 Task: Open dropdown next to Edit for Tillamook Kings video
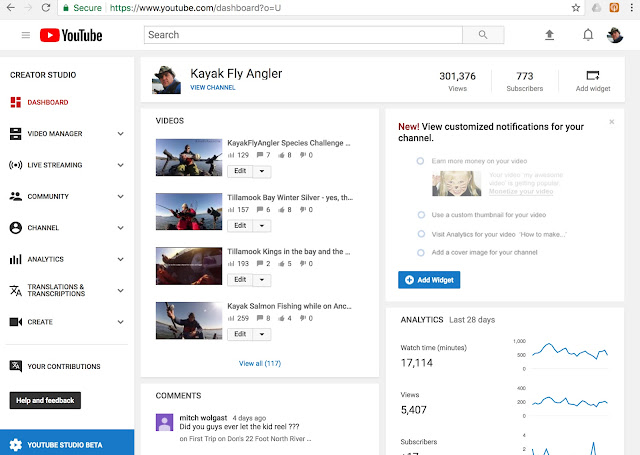point(262,280)
